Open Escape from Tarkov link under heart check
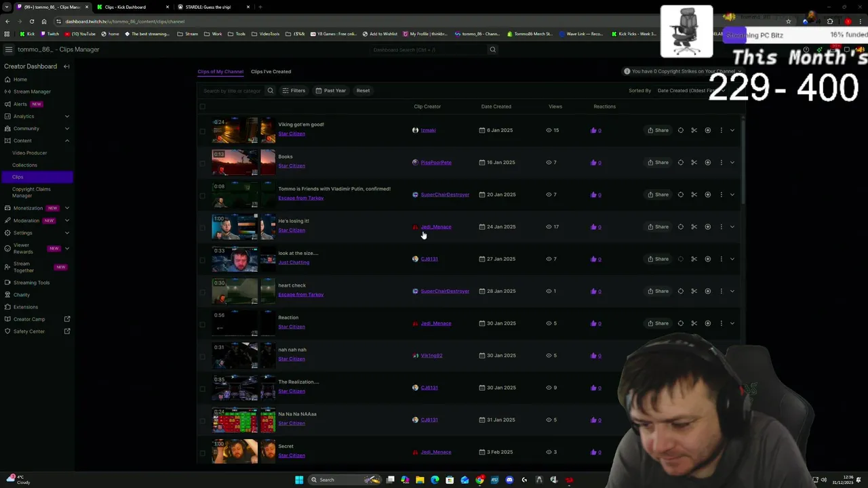The height and width of the screenshot is (488, 868). (x=301, y=295)
